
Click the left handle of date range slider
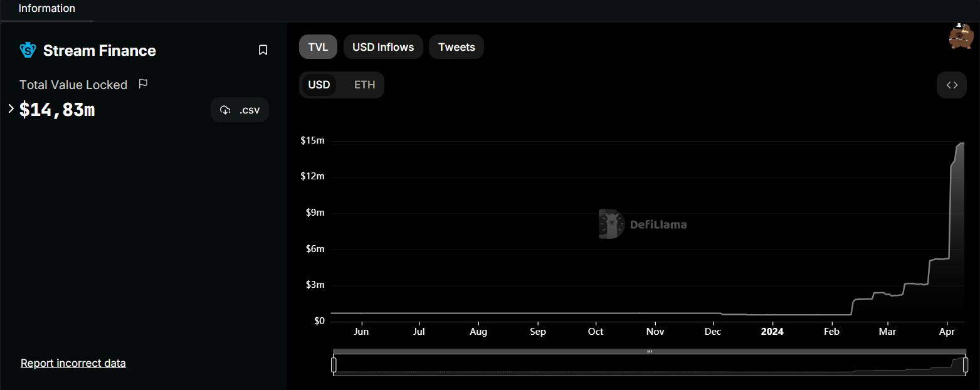[x=334, y=365]
